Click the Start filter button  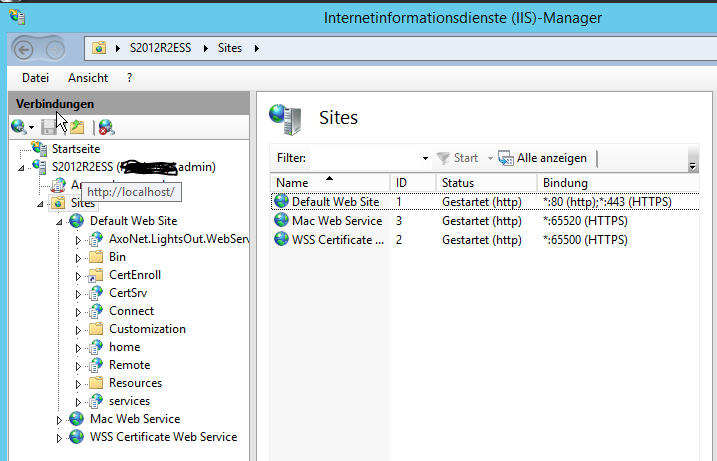tap(457, 158)
